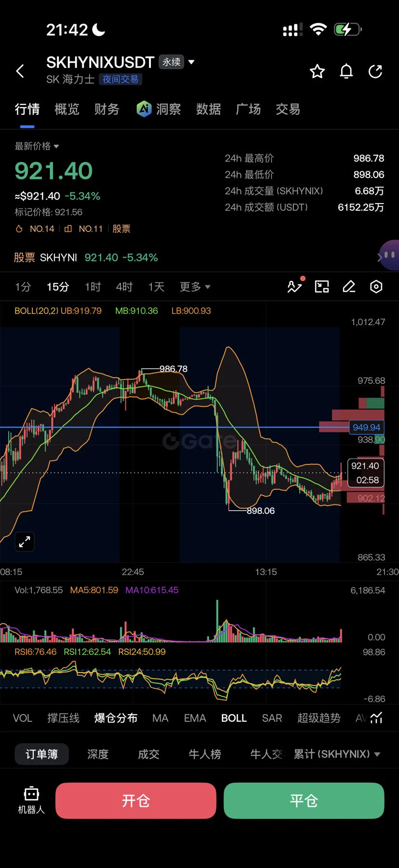The width and height of the screenshot is (399, 868).
Task: Select the 深度 tab
Action: point(98,754)
